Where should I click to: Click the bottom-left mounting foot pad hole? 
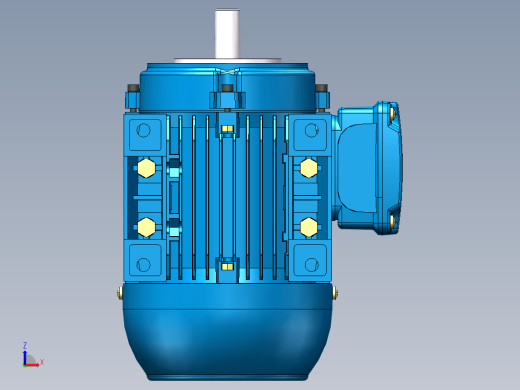tap(144, 265)
